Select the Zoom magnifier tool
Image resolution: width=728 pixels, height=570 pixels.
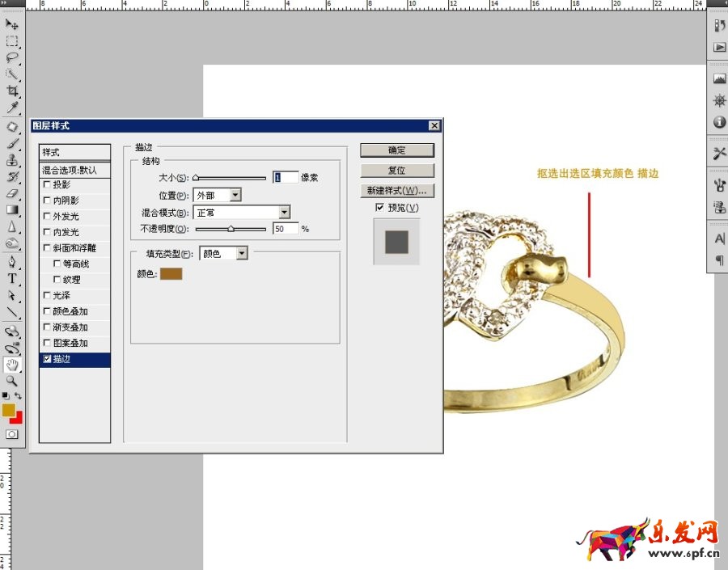pos(12,380)
